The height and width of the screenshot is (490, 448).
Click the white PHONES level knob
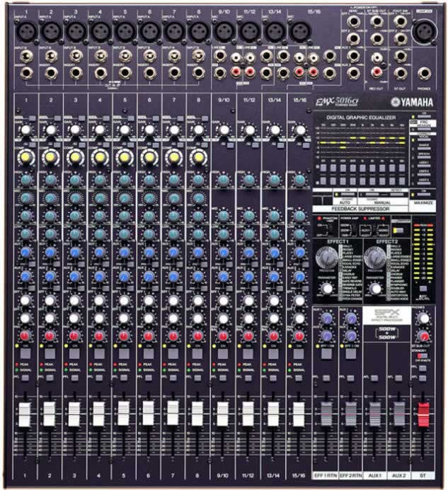tap(423, 319)
